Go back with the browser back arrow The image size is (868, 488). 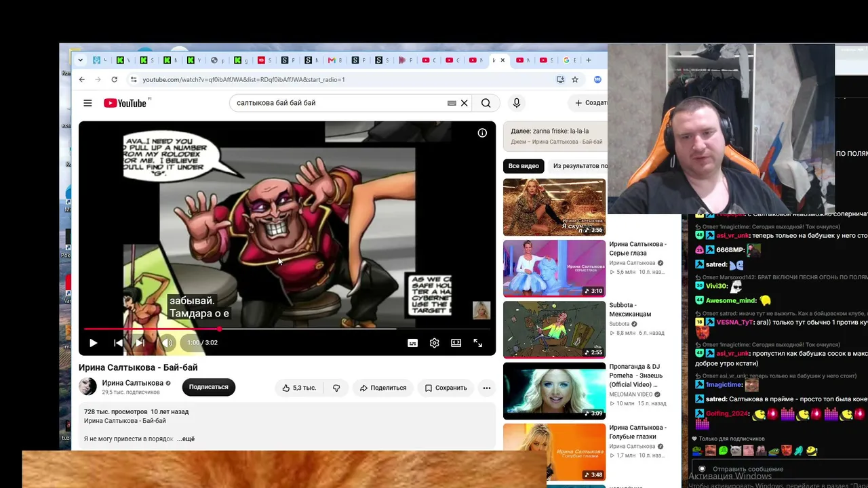tap(82, 79)
